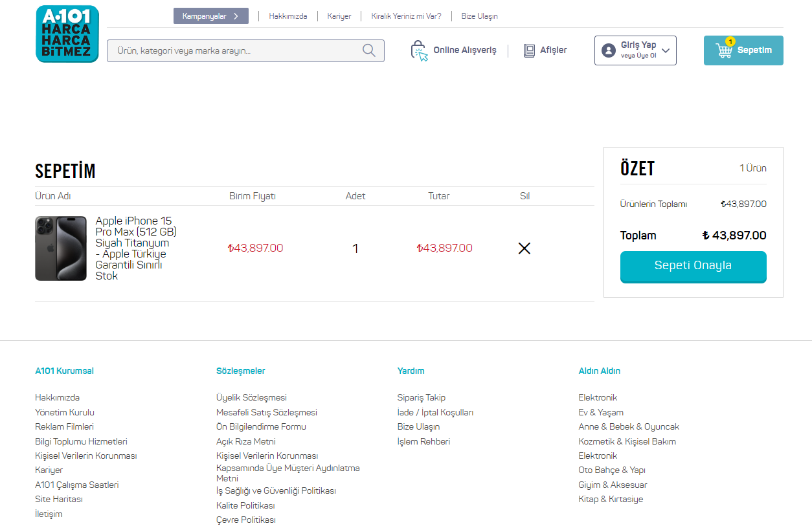Click the cart item count badge
Screen dimensions: 812x528
click(730, 41)
